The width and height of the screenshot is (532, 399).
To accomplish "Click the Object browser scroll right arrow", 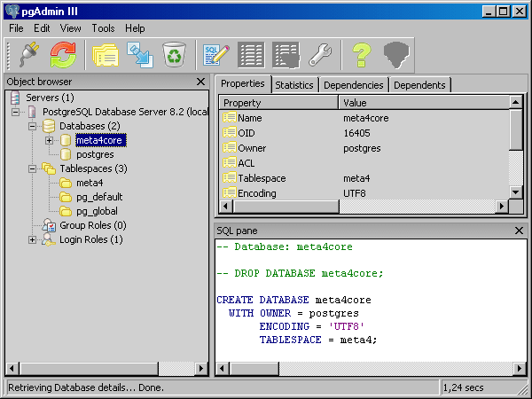I will click(201, 368).
